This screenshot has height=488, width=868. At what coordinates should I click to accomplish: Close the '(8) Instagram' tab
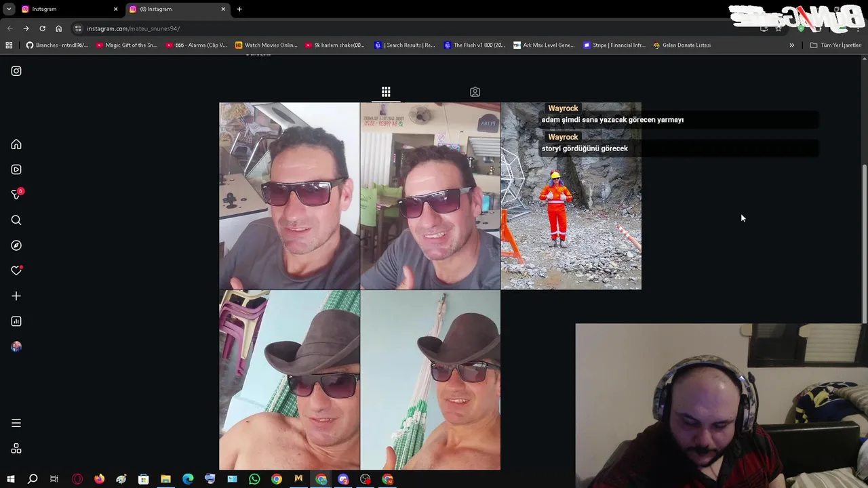click(x=223, y=9)
